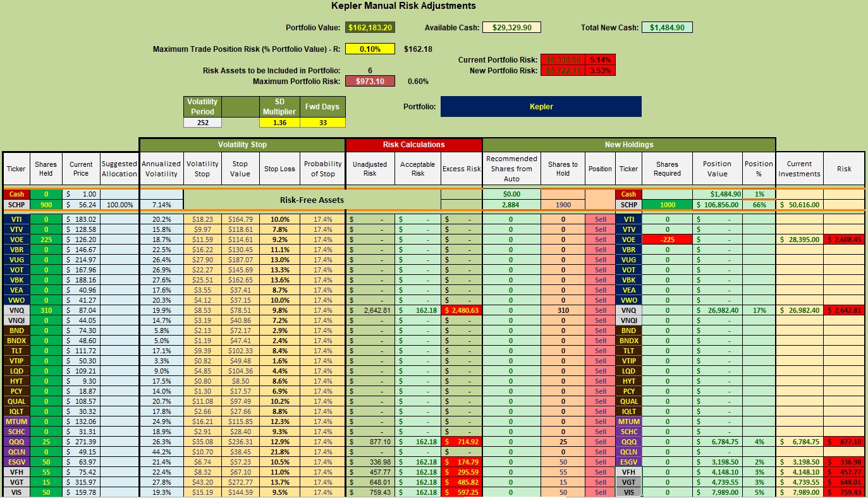Select the ESGV excess risk 174.79 cell
868x498 pixels.
(x=462, y=462)
